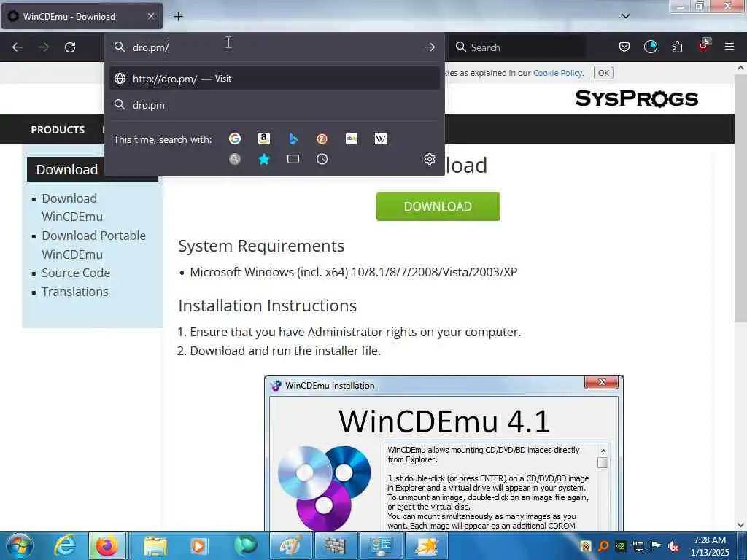Search this time with eBay

[352, 139]
